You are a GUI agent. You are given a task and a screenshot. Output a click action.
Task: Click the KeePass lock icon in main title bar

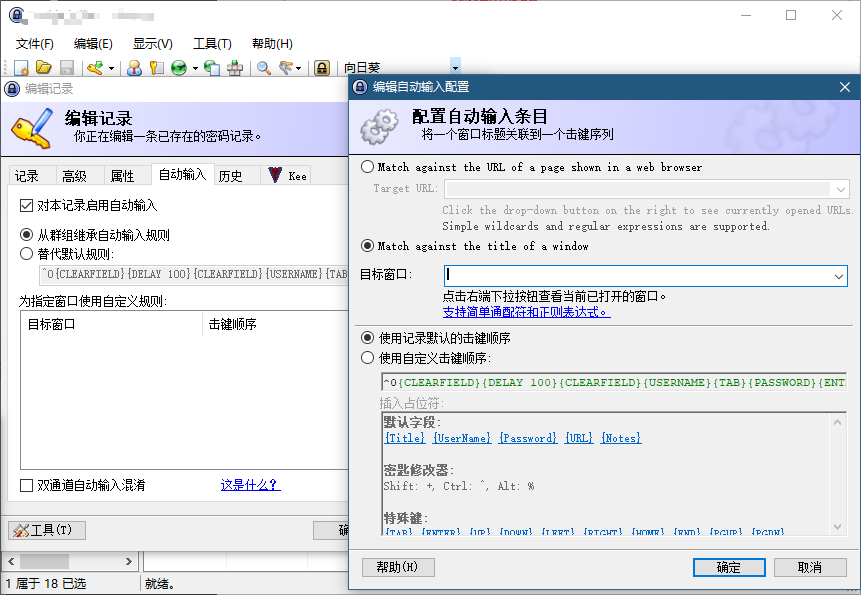point(17,15)
